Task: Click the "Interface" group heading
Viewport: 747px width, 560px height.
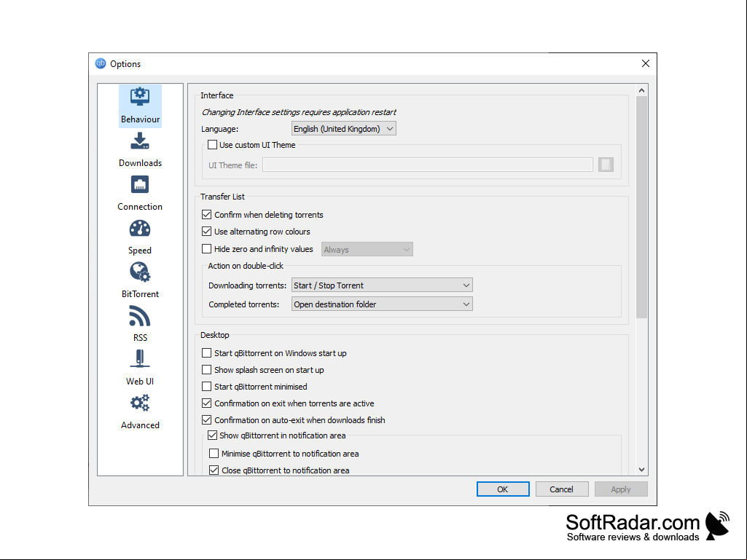Action: click(x=216, y=95)
